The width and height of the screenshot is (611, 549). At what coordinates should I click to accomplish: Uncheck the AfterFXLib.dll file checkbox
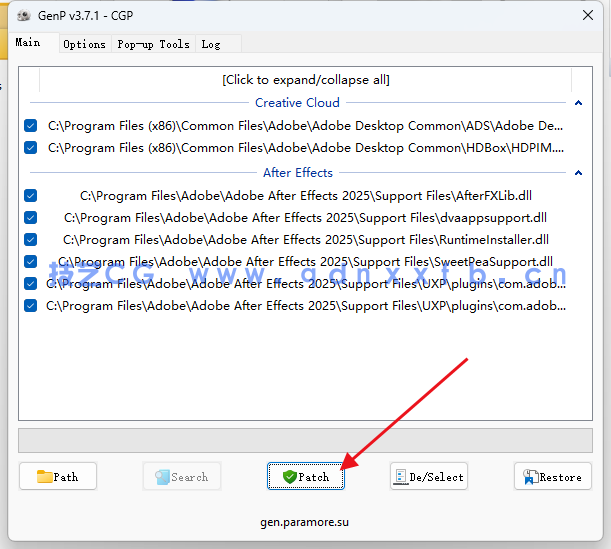pyautogui.click(x=31, y=196)
